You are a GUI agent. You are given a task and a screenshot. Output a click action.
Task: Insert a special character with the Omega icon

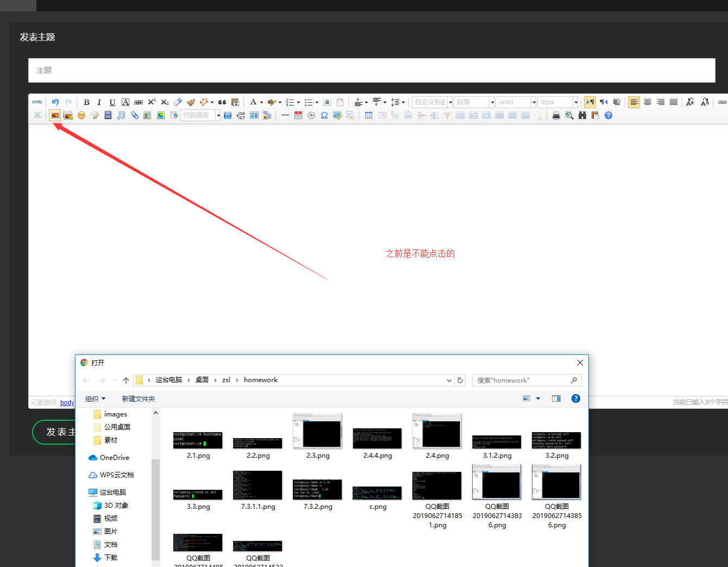coord(324,115)
